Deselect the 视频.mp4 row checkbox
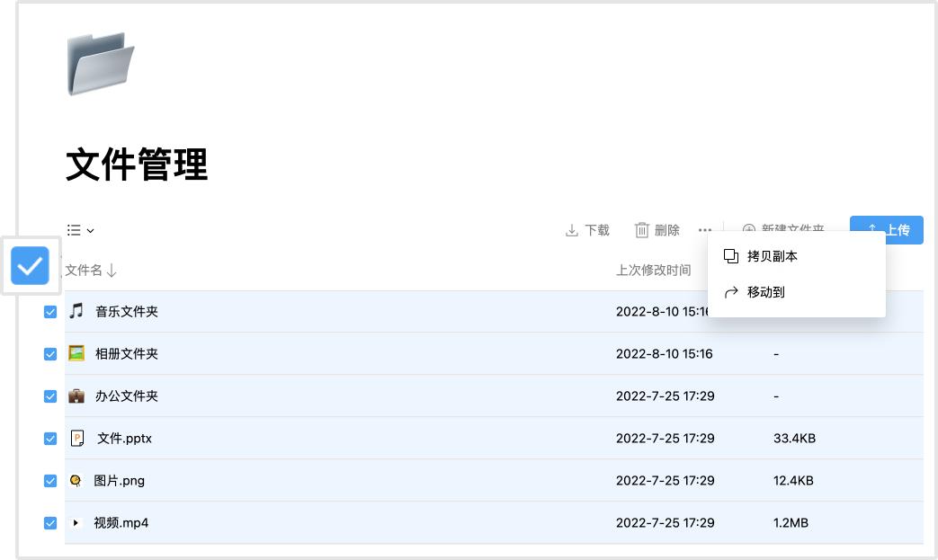938x560 pixels. click(x=50, y=523)
